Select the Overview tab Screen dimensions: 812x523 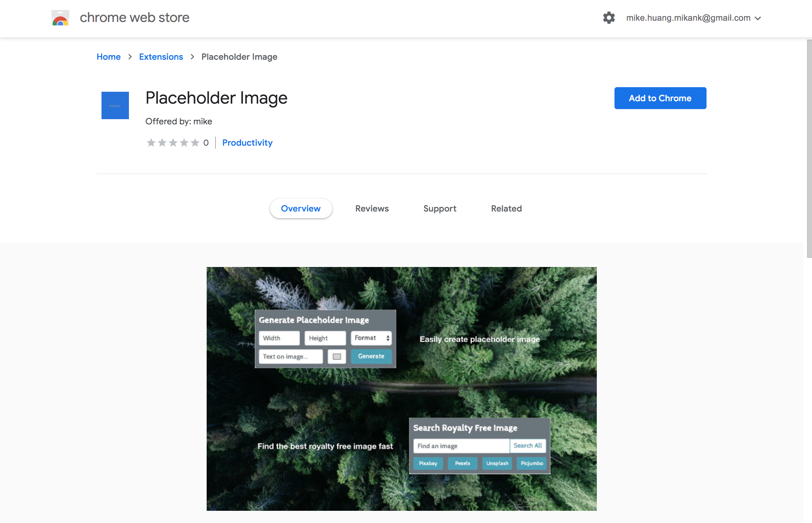[301, 208]
